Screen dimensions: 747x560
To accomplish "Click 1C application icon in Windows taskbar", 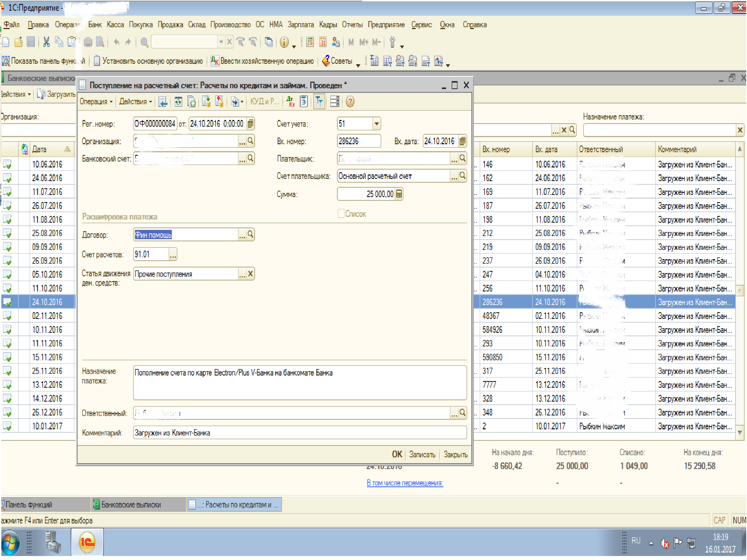I will point(87,542).
